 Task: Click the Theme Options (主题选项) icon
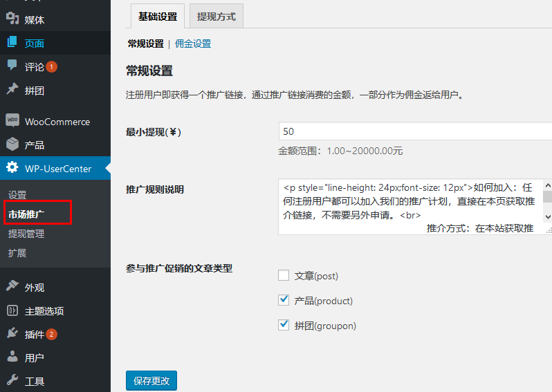click(x=12, y=310)
